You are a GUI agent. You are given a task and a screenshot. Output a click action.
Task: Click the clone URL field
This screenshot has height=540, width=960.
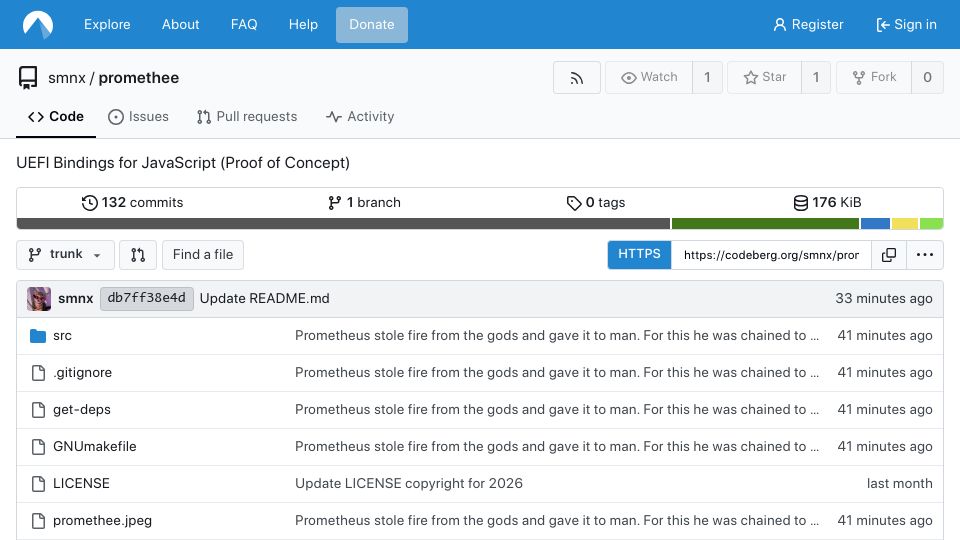(x=771, y=255)
